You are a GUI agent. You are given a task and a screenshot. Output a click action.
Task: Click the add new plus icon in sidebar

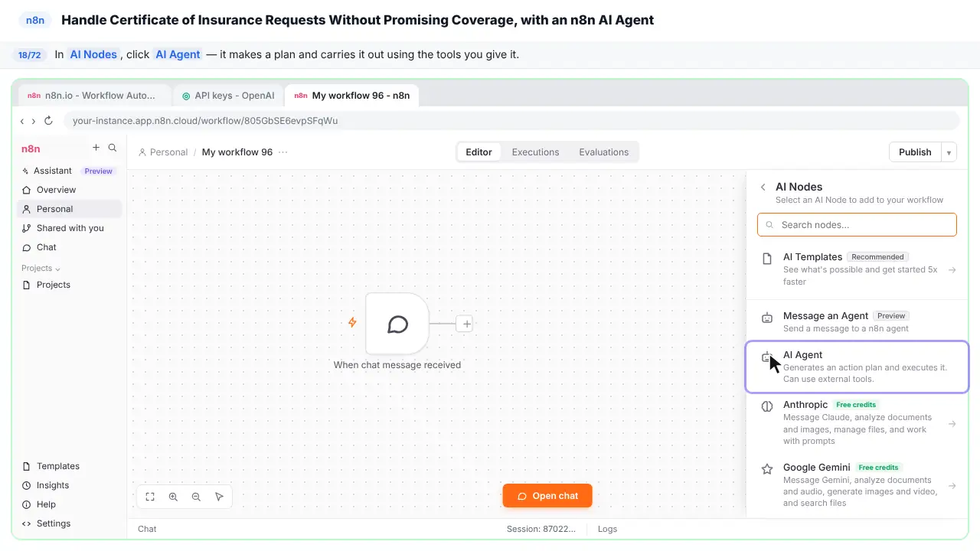[96, 148]
